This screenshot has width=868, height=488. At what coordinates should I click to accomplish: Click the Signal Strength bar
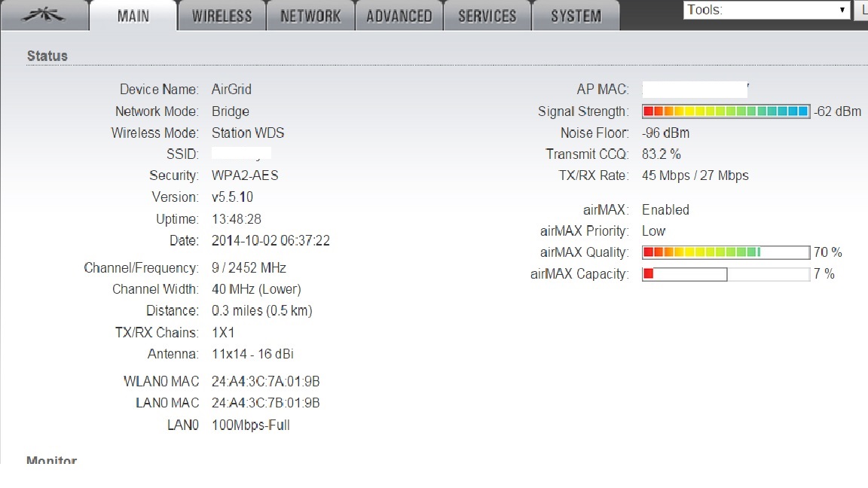point(726,111)
